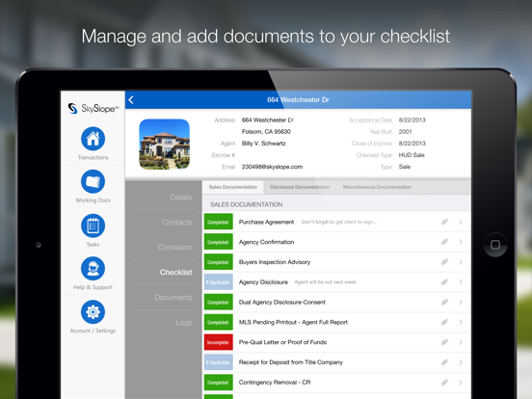Click paperclip on Buyers Inspection Advisory row
Screen dimensions: 532x399
click(x=444, y=262)
